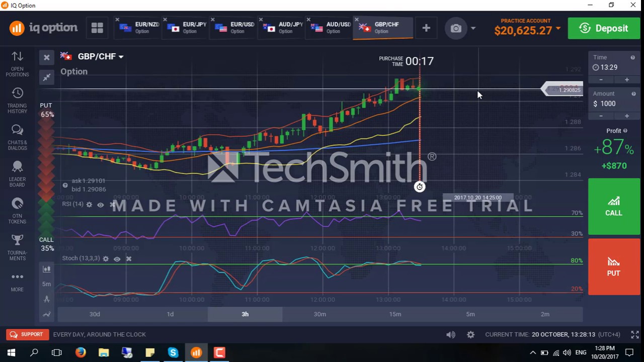Open Trading History in sidebar
Image resolution: width=644 pixels, height=362 pixels.
[17, 101]
